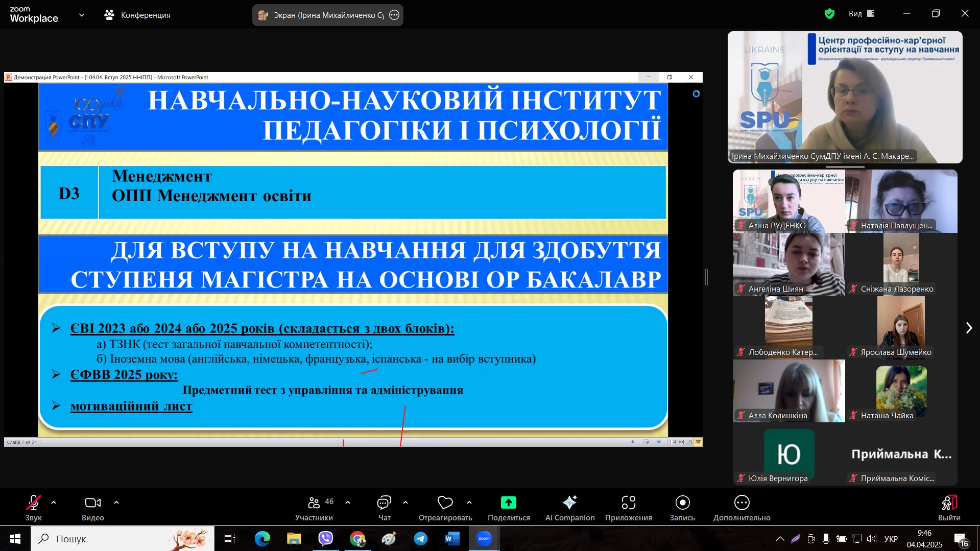The image size is (980, 551).
Task: Unmute the microphone with the Звук button
Action: (34, 508)
